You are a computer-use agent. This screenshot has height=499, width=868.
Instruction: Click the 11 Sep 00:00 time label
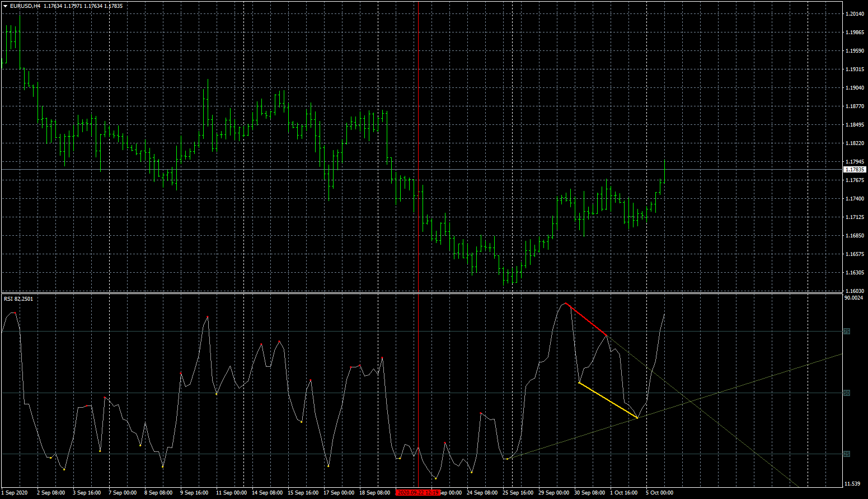(x=232, y=493)
